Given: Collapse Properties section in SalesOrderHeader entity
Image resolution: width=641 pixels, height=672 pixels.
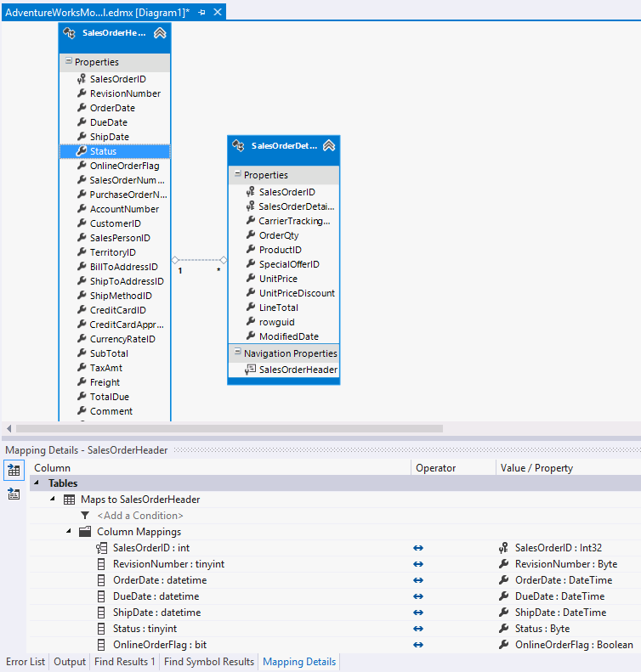Looking at the screenshot, I should point(68,61).
